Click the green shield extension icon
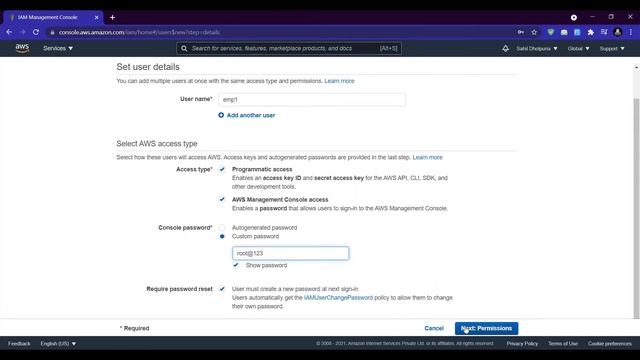Image resolution: width=640 pixels, height=360 pixels. 551,32
